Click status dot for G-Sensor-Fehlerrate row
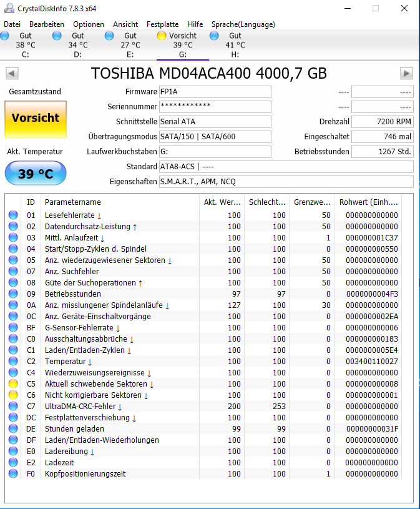The height and width of the screenshot is (509, 420). click(13, 327)
